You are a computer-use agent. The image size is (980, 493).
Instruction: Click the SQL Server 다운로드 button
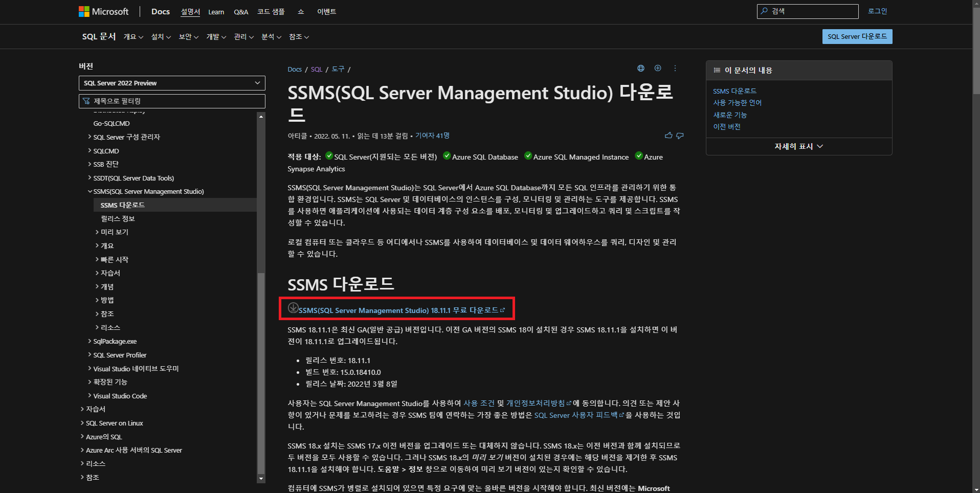857,36
